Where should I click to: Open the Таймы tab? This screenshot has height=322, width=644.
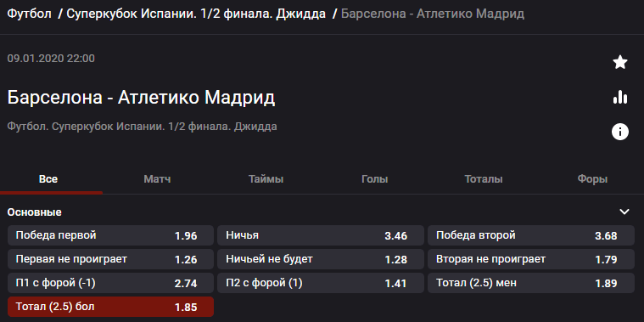click(x=266, y=179)
